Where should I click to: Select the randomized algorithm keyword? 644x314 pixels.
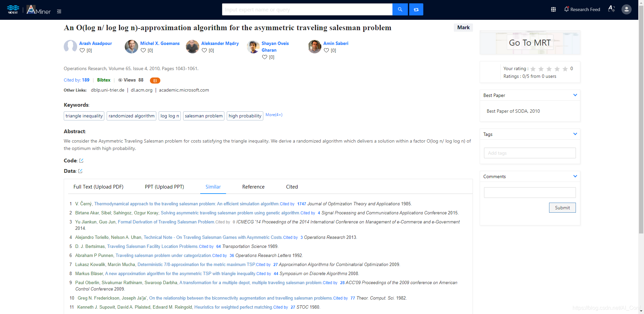click(131, 116)
